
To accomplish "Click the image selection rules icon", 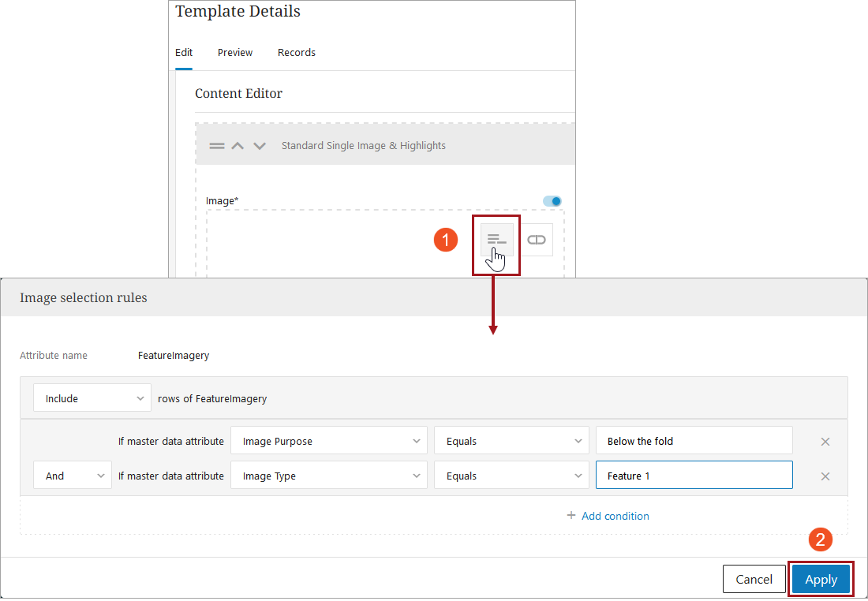I will [x=496, y=240].
